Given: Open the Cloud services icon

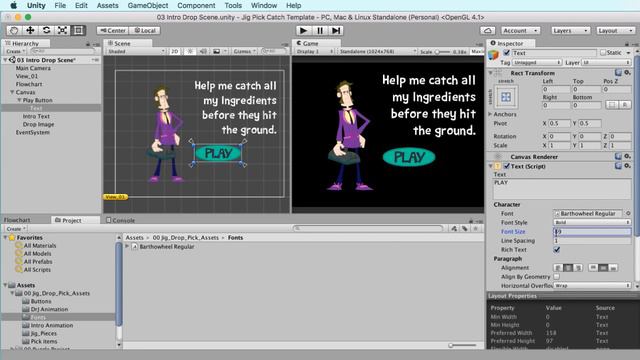Looking at the screenshot, I should (x=488, y=31).
